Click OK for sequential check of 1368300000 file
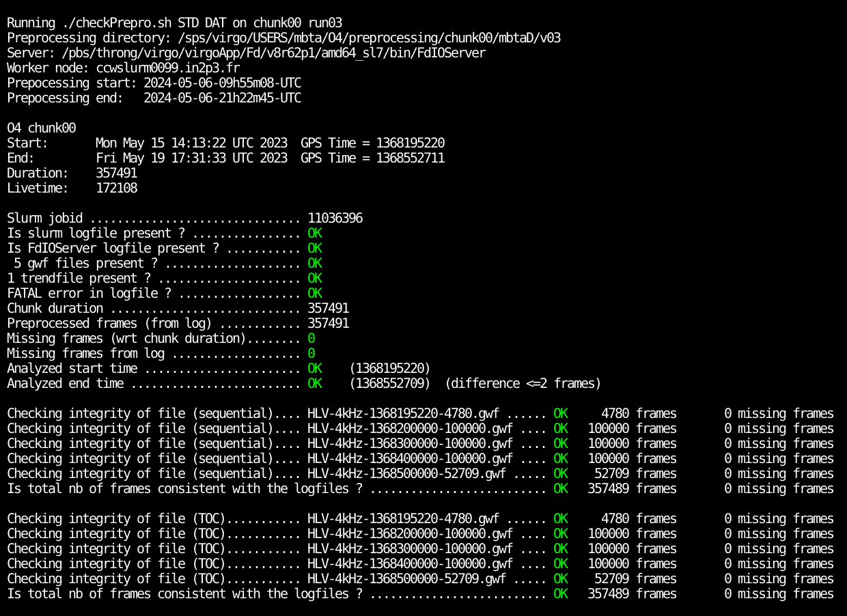The height and width of the screenshot is (616, 847). [560, 443]
